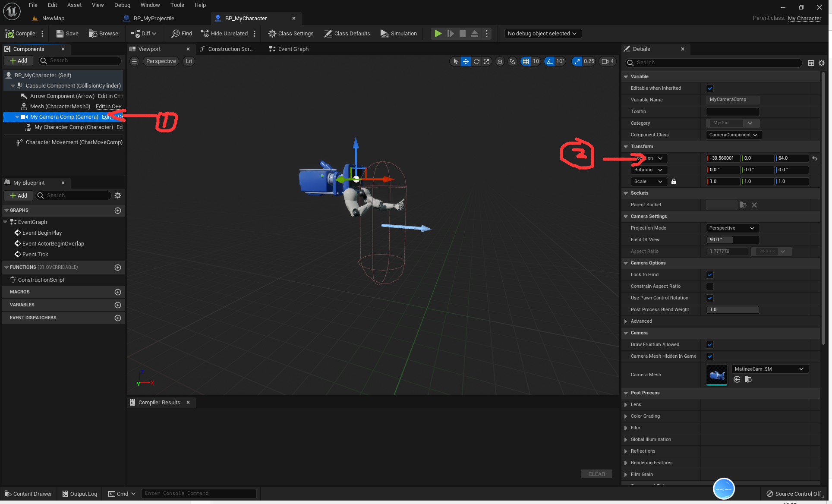Screen dimensions: 832x504
Task: Save the BP_MyCharacter Blueprint
Action: click(x=66, y=33)
